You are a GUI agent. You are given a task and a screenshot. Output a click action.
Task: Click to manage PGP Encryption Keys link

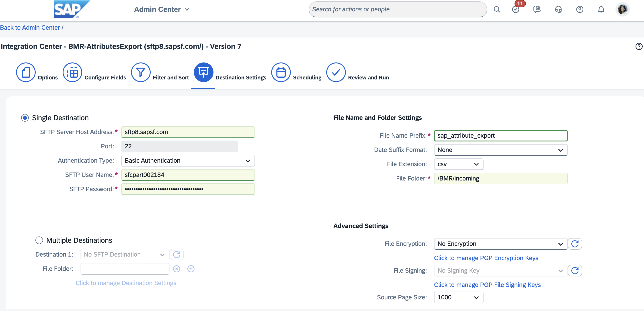(486, 258)
